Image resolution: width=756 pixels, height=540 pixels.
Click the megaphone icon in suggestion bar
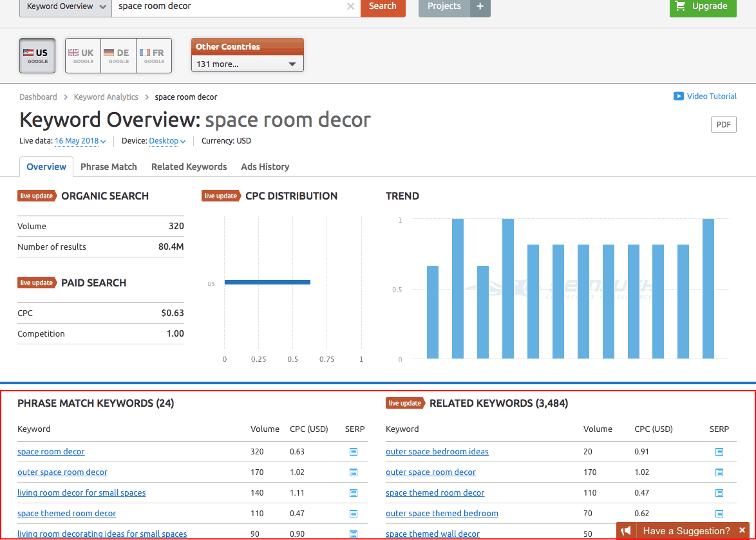click(626, 531)
